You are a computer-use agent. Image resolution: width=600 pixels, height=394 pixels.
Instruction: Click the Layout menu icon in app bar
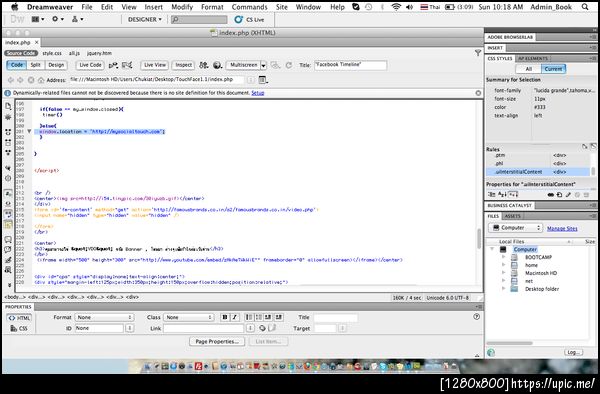tap(38, 19)
